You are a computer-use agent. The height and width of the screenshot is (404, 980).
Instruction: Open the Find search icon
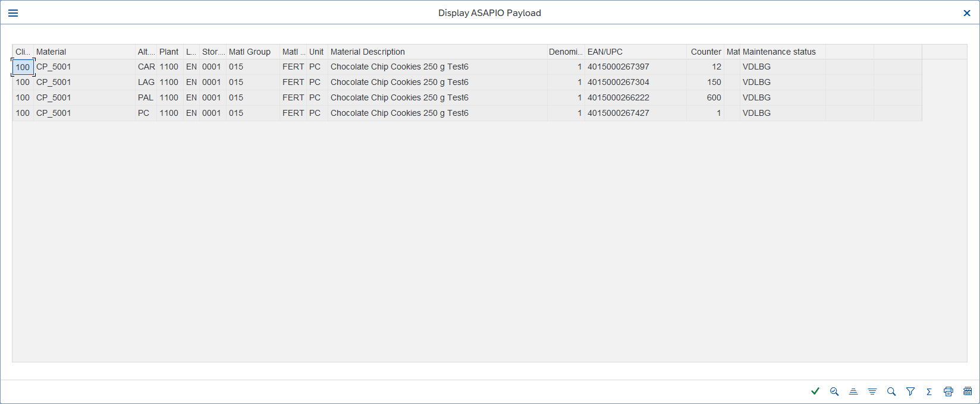(x=891, y=391)
